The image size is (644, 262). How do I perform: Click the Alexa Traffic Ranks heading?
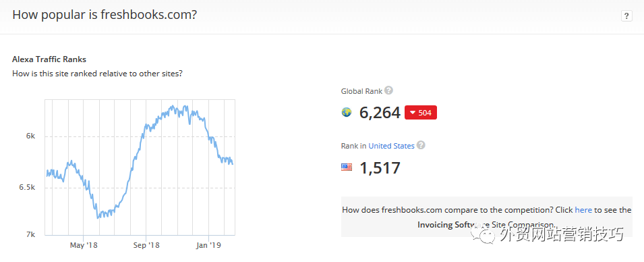(x=49, y=59)
